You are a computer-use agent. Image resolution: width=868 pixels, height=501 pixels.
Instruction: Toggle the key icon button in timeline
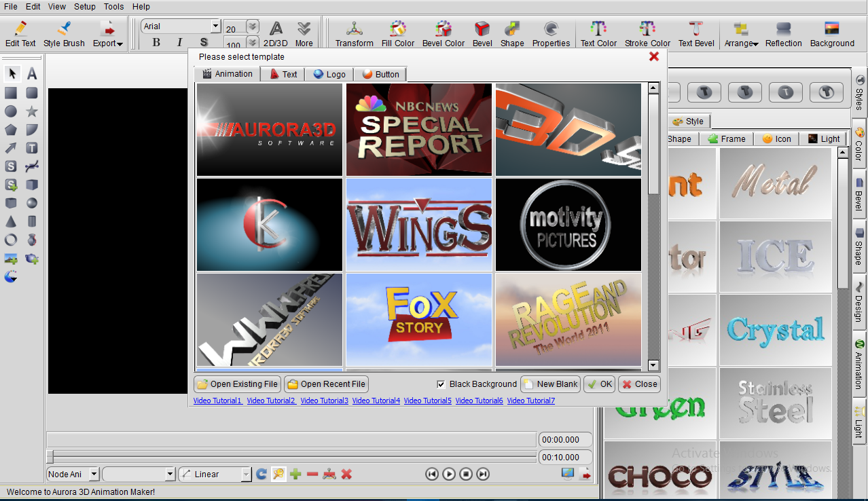coord(278,474)
